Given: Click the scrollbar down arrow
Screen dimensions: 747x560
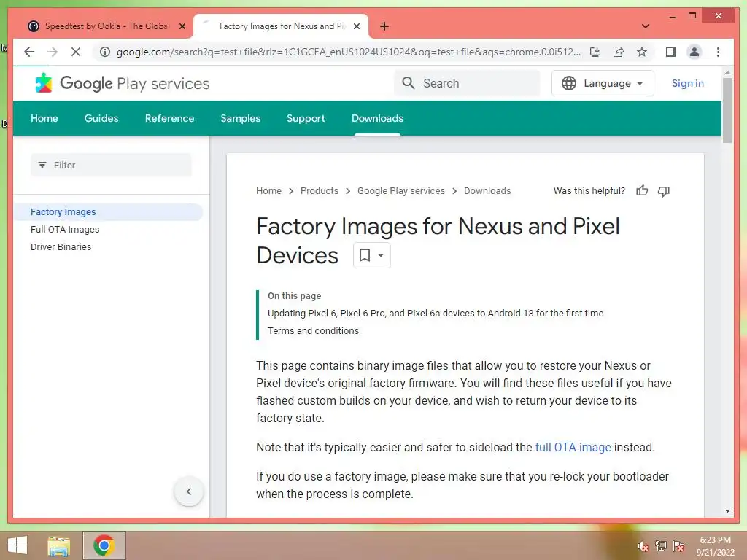Looking at the screenshot, I should [x=727, y=511].
